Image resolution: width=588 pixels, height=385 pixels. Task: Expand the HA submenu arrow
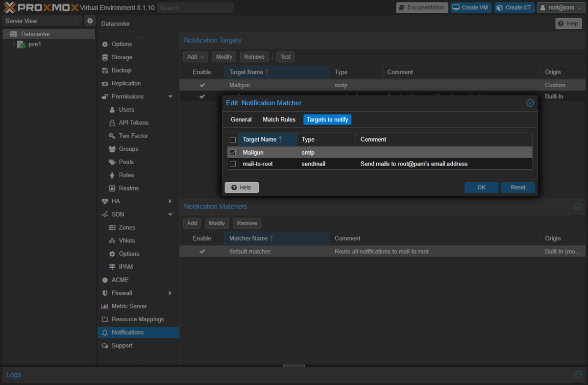pyautogui.click(x=171, y=201)
